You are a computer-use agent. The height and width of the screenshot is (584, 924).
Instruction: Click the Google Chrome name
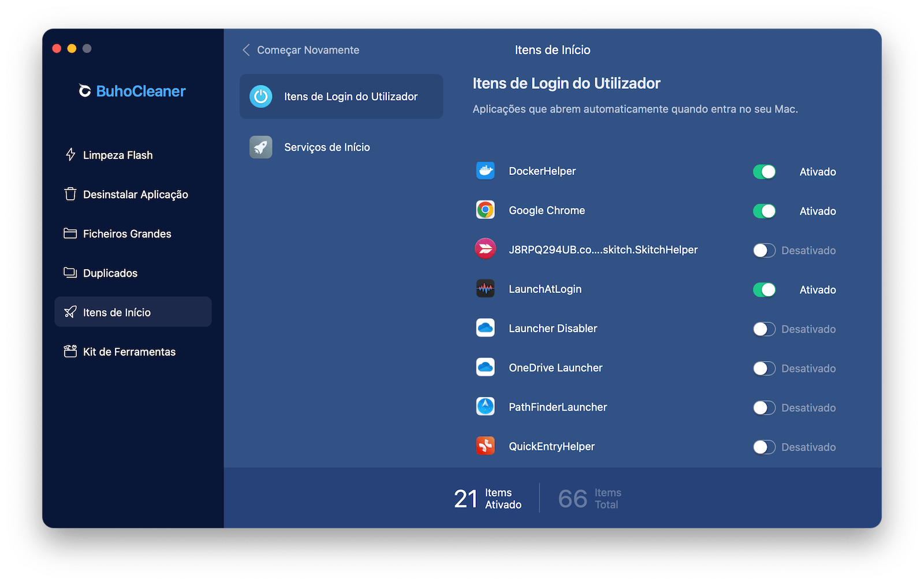click(x=547, y=210)
